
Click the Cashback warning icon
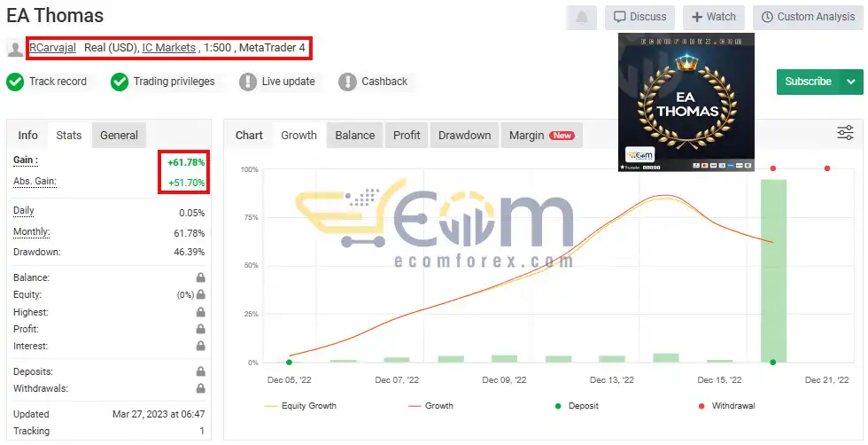tap(347, 82)
